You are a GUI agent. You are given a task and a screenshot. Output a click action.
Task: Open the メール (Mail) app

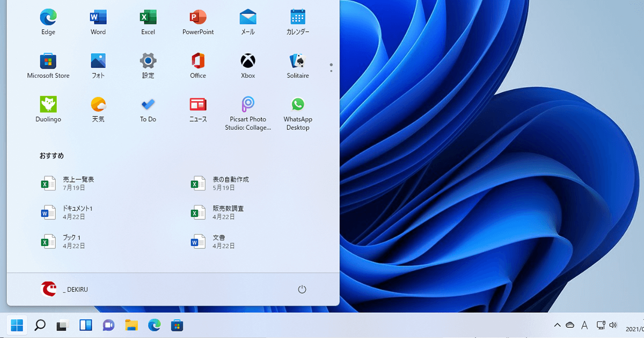[x=248, y=22]
